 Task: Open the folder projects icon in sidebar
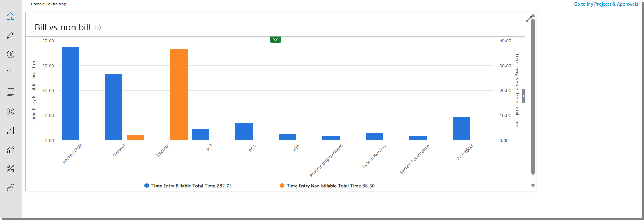point(11,73)
